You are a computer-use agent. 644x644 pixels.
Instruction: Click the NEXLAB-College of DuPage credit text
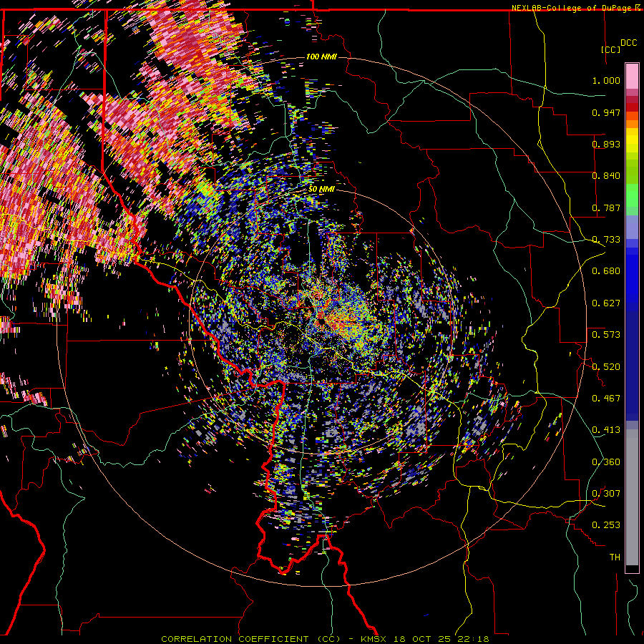point(571,8)
